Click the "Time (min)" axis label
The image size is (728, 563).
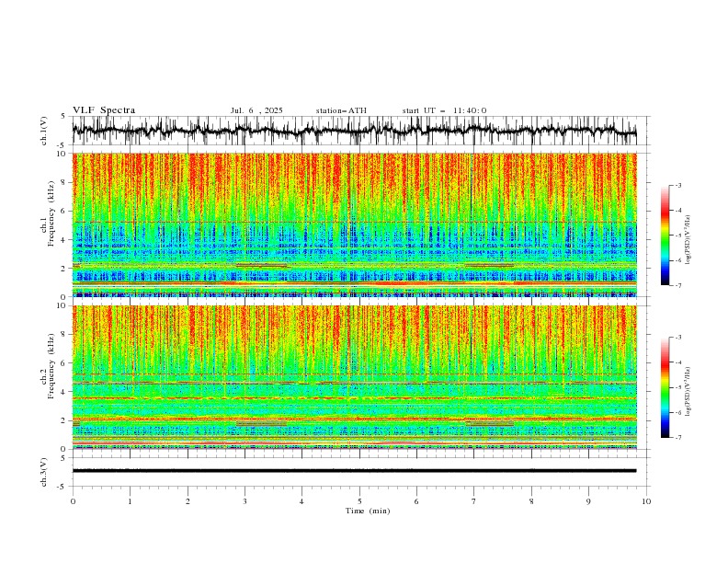(368, 511)
